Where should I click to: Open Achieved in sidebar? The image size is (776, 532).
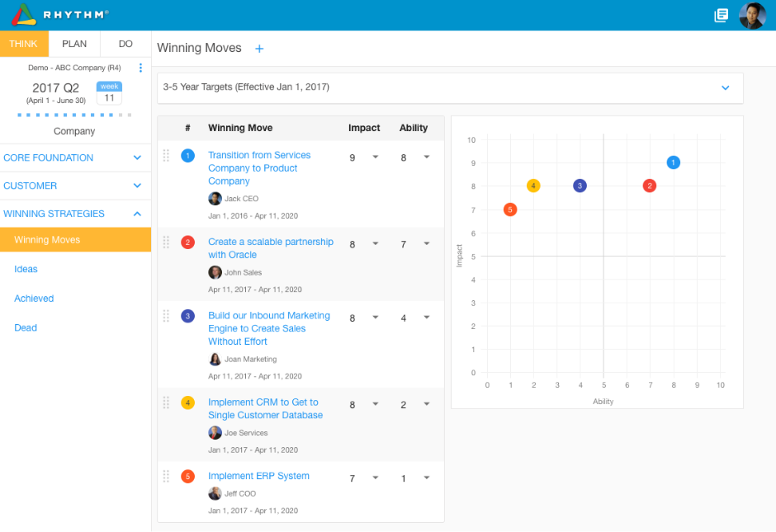click(x=34, y=299)
